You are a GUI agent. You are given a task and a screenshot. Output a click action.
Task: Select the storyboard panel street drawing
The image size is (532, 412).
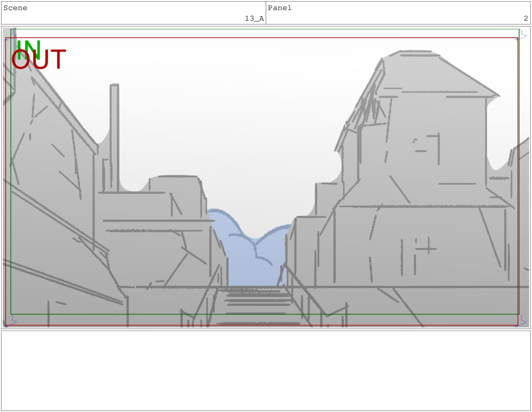(x=266, y=177)
